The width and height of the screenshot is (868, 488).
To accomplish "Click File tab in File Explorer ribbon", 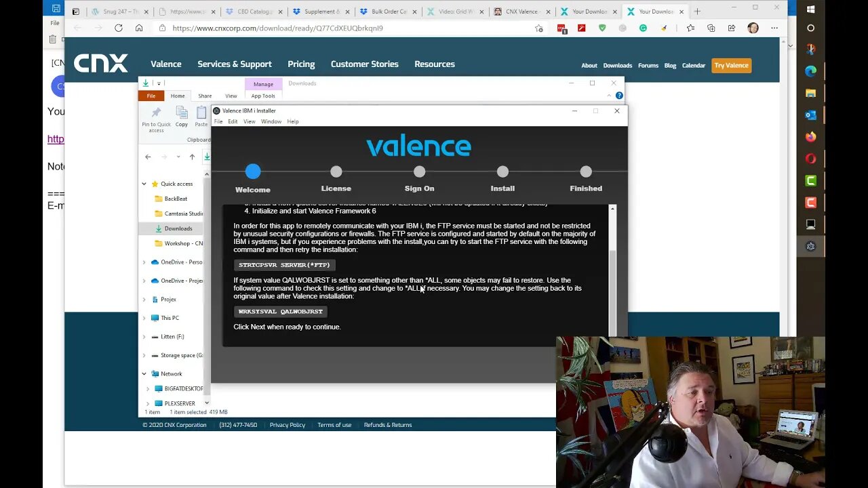I will (x=151, y=96).
